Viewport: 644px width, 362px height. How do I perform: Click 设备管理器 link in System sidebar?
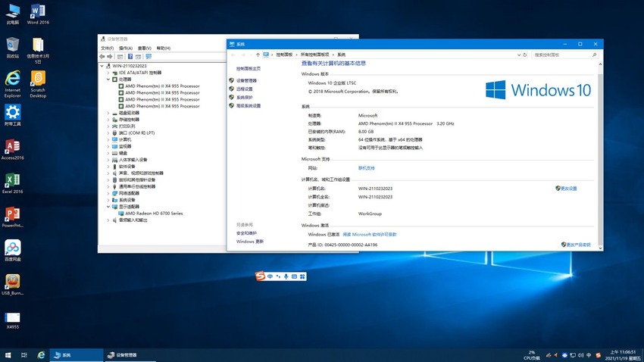(x=246, y=80)
